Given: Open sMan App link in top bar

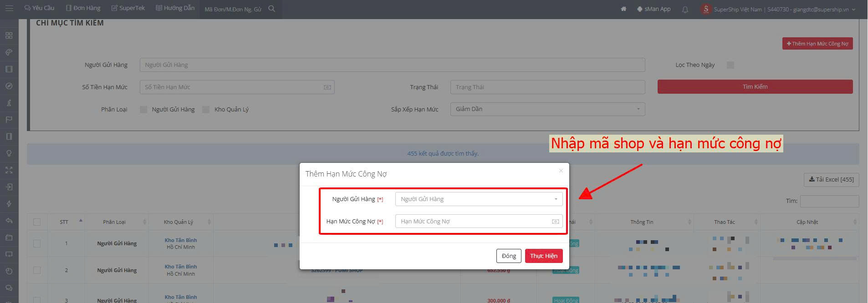Looking at the screenshot, I should pyautogui.click(x=654, y=9).
